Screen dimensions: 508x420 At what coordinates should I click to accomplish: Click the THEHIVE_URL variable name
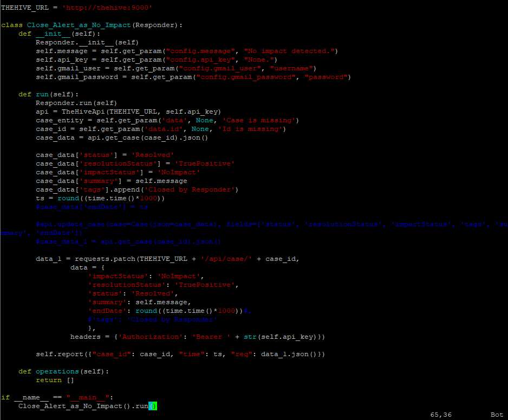click(24, 8)
